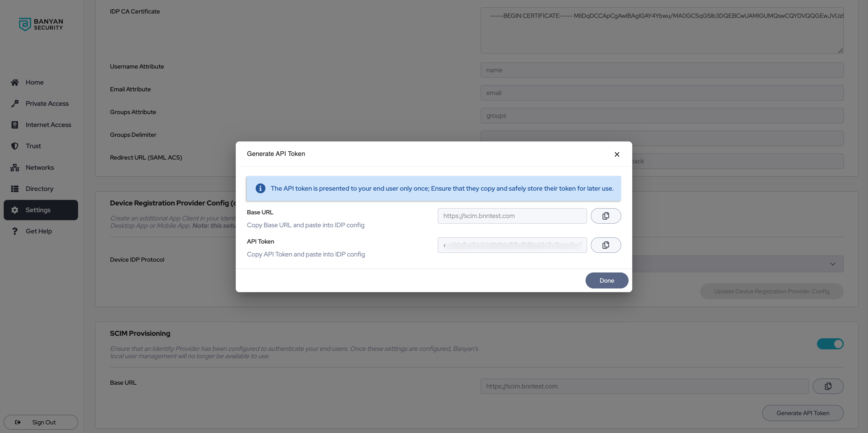Click the API Token field in dialog

[512, 245]
